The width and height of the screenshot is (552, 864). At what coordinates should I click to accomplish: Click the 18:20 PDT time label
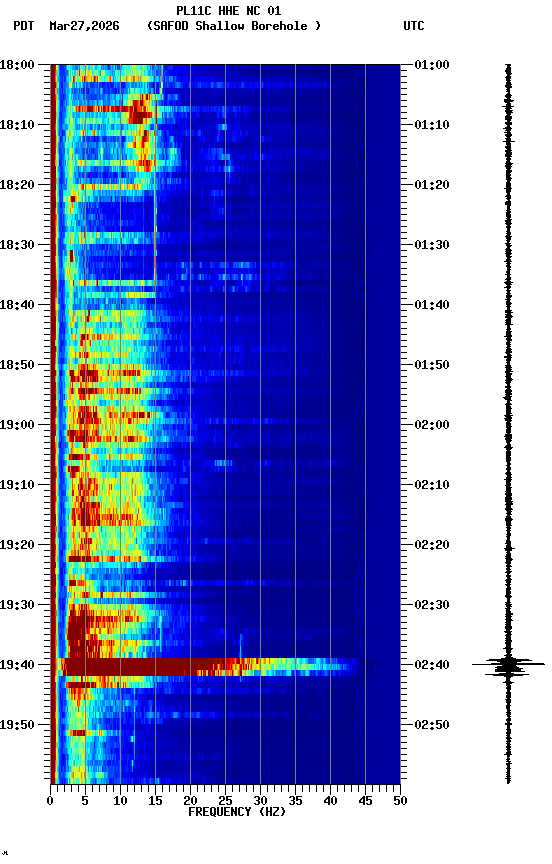pyautogui.click(x=17, y=185)
